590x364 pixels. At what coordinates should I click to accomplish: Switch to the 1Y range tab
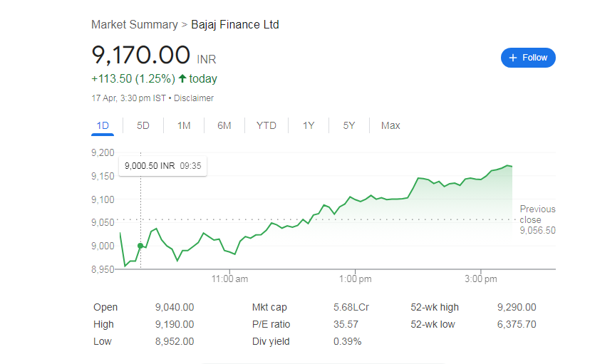pos(308,125)
